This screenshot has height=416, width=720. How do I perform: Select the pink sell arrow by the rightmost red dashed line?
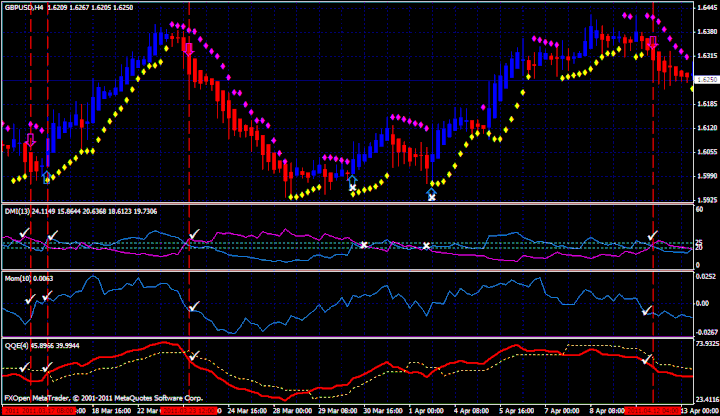pos(652,43)
